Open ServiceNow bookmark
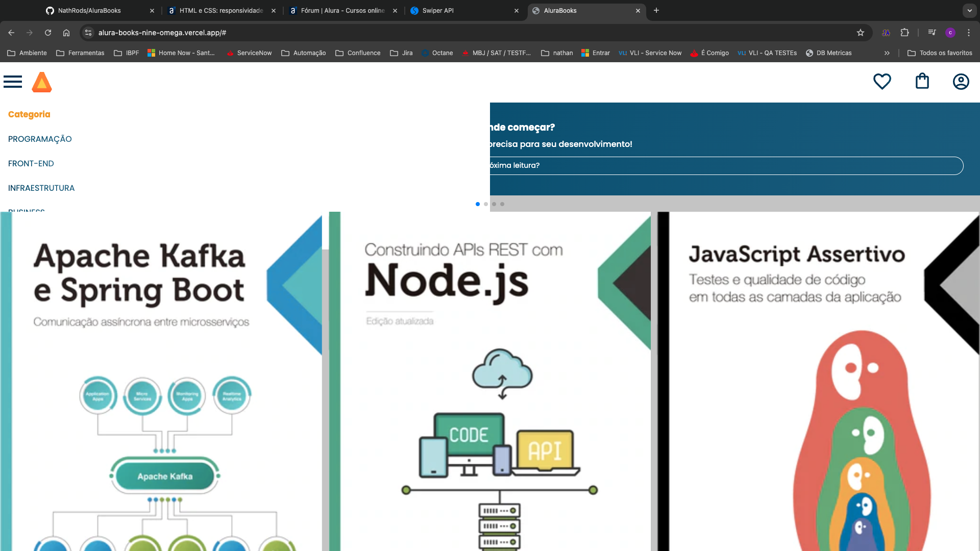Viewport: 980px width, 551px height. pyautogui.click(x=249, y=53)
